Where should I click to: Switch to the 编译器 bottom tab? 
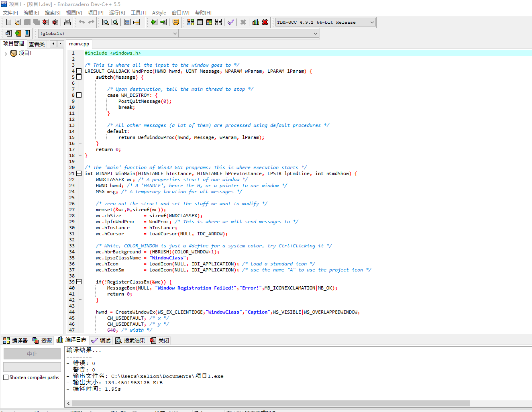click(x=16, y=341)
